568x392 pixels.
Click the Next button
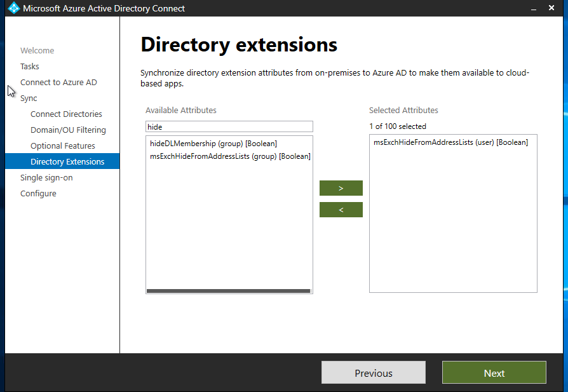(x=494, y=372)
